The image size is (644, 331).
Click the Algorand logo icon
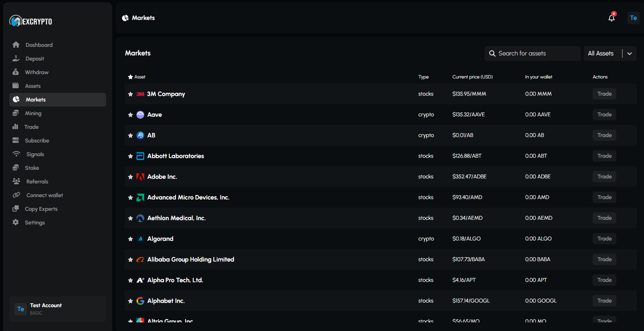click(140, 239)
